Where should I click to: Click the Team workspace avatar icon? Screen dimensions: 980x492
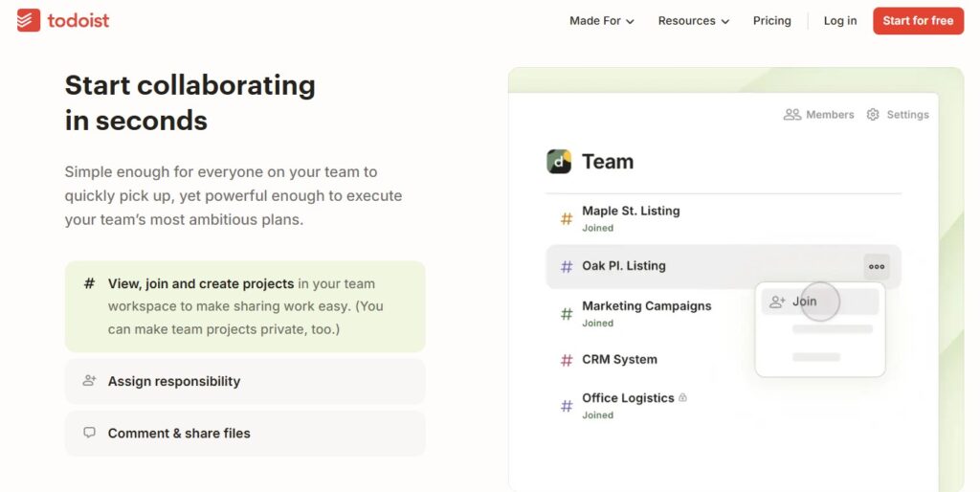click(x=559, y=162)
